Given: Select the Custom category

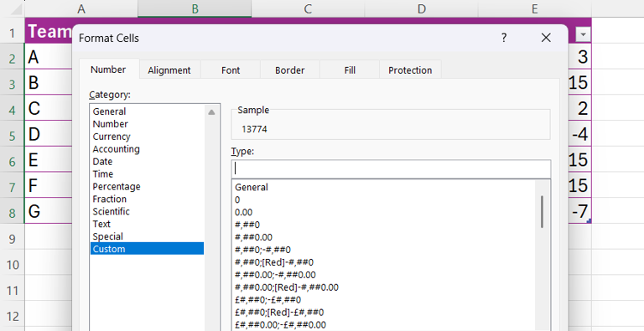Looking at the screenshot, I should click(x=147, y=249).
